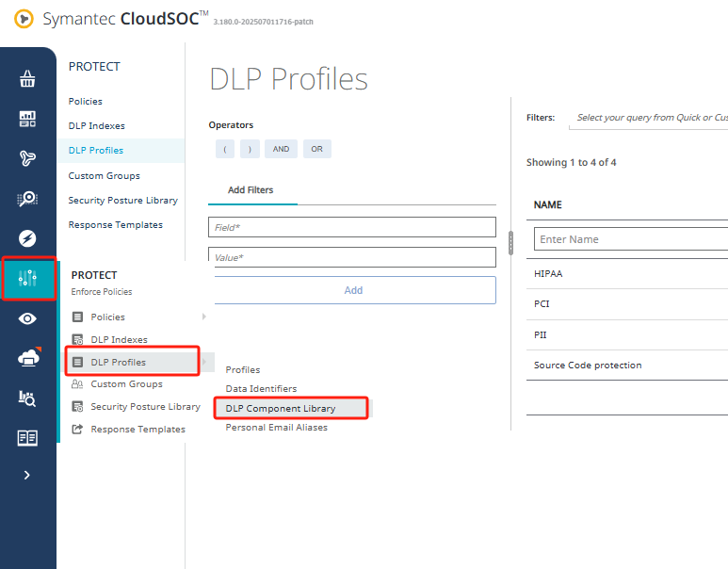Open the Source Code protection profile row
The width and height of the screenshot is (728, 569).
627,366
